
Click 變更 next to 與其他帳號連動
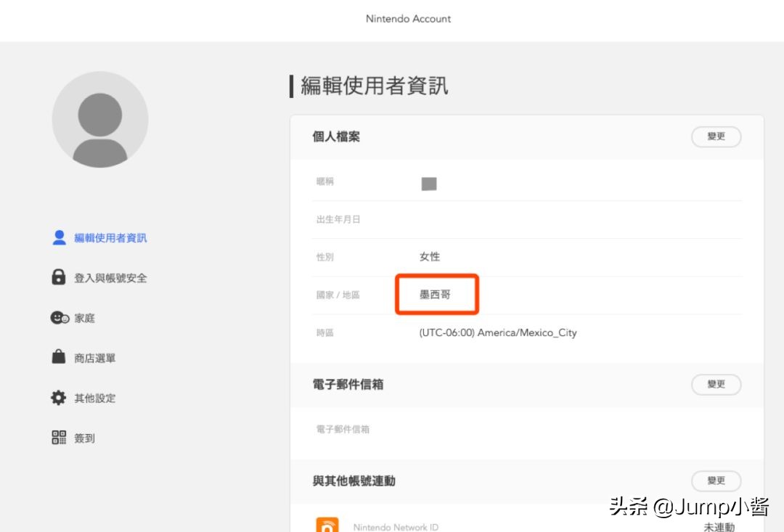tap(716, 480)
